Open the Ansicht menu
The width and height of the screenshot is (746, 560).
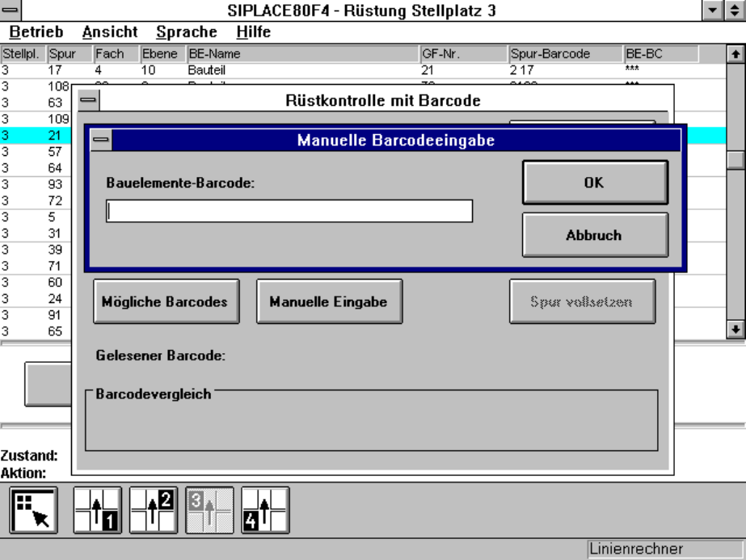tap(110, 32)
